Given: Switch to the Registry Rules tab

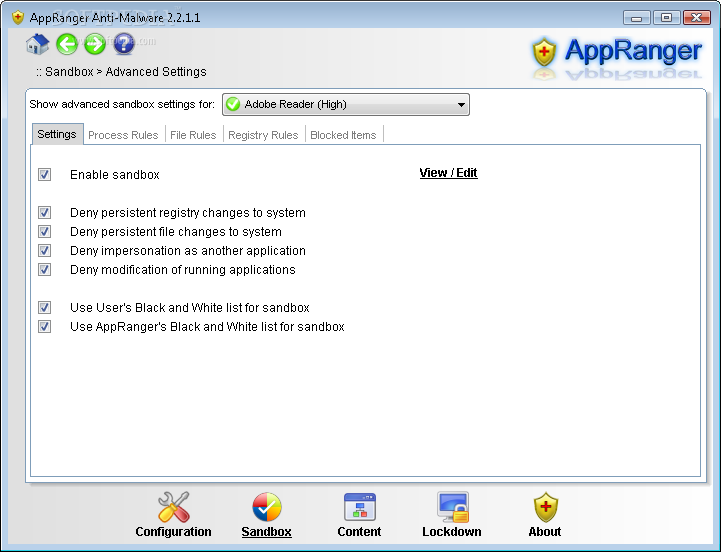Looking at the screenshot, I should click(x=263, y=135).
